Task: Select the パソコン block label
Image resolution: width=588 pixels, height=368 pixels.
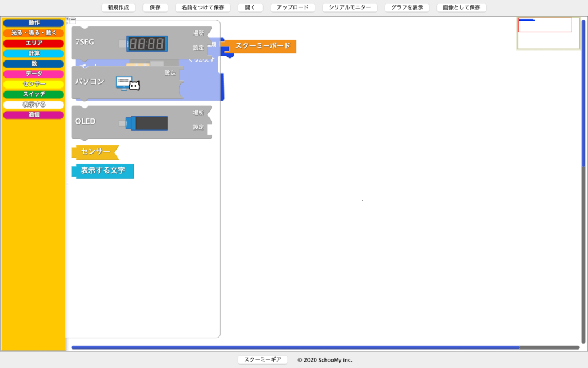Action: [90, 82]
